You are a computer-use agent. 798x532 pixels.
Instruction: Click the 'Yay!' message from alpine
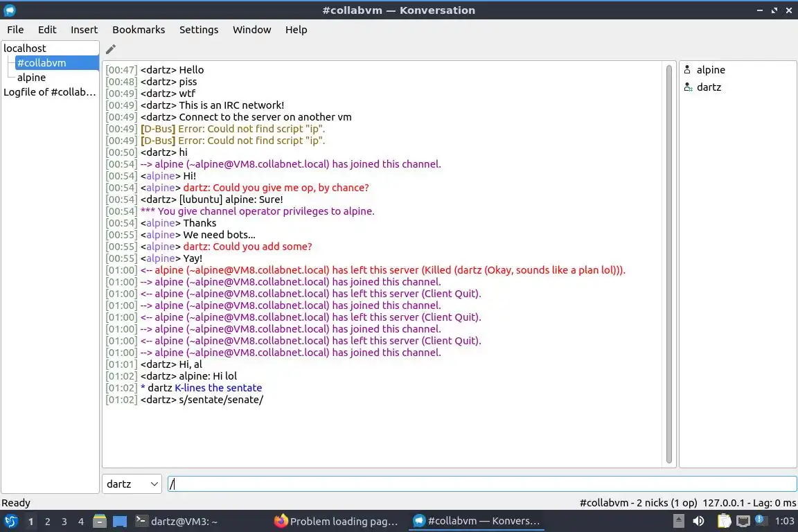193,258
